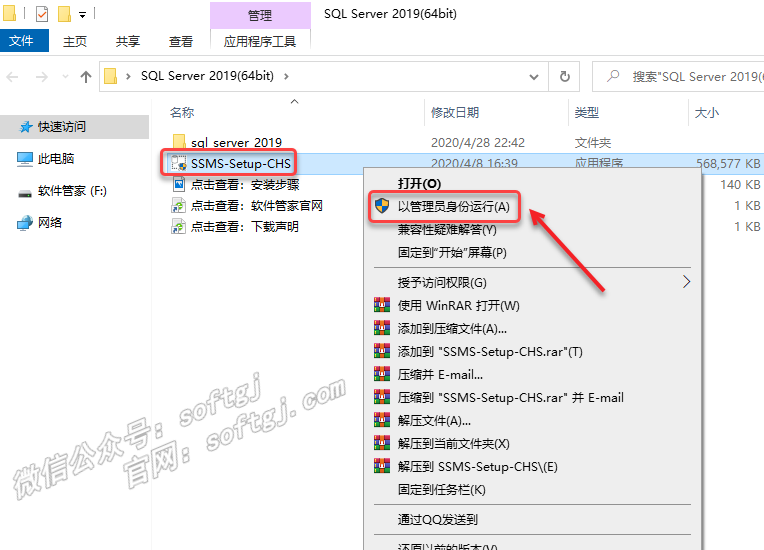Select 网络 in navigation pane
Image resolution: width=764 pixels, height=550 pixels.
pos(50,223)
